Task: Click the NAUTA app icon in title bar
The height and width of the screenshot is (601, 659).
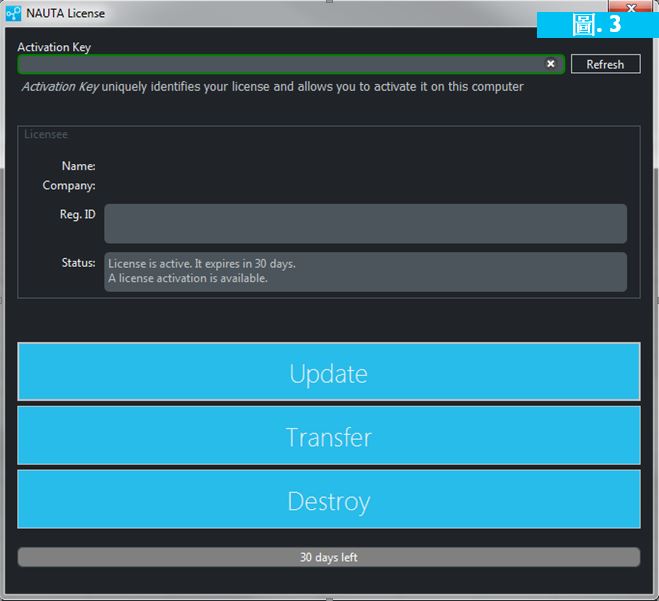Action: [14, 13]
